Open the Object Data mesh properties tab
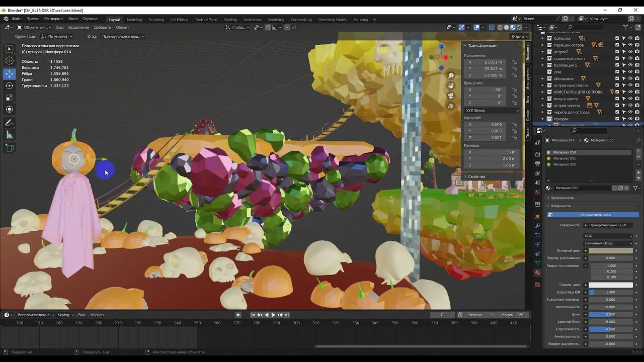 [x=538, y=263]
